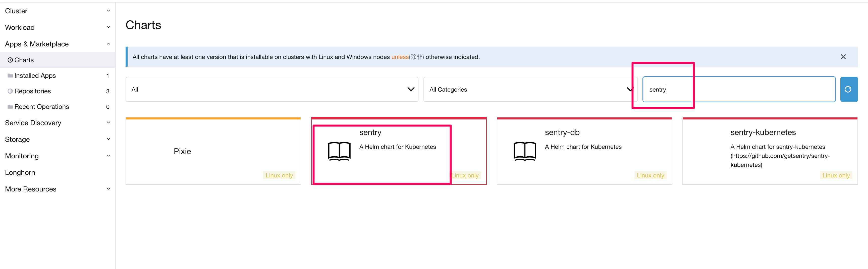Click the Repositories count 3
Image resolution: width=868 pixels, height=269 pixels.
tap(107, 91)
